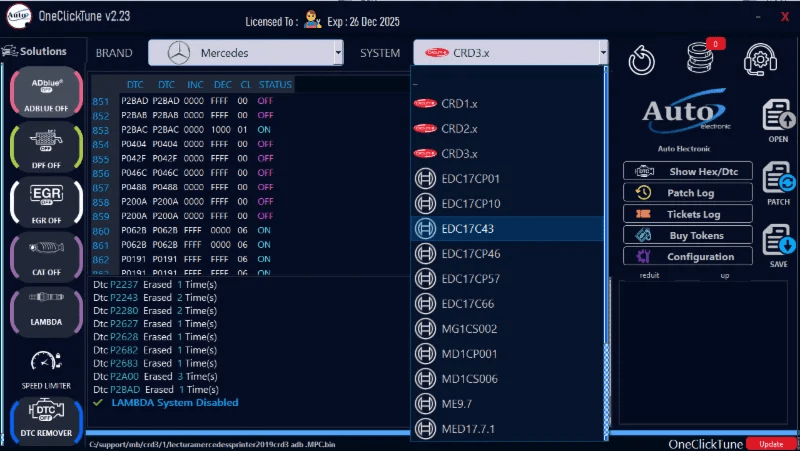
Task: Select EDC17C43 from system list
Action: [x=508, y=229]
